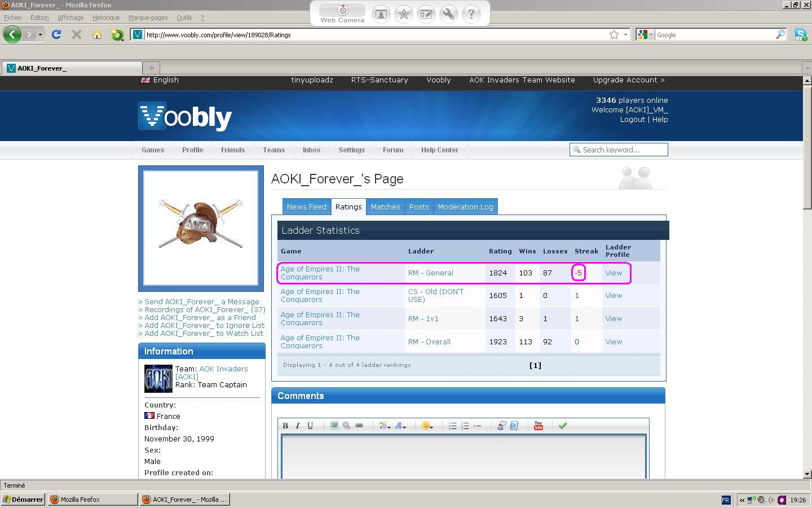
Task: Click the star icon in Web Camera toolbar
Action: pyautogui.click(x=404, y=14)
